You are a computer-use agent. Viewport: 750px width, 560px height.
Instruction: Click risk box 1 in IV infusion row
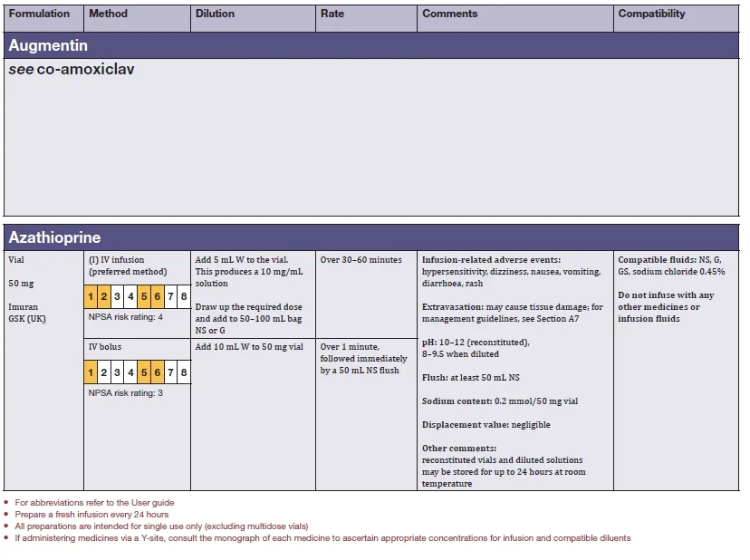coord(91,296)
